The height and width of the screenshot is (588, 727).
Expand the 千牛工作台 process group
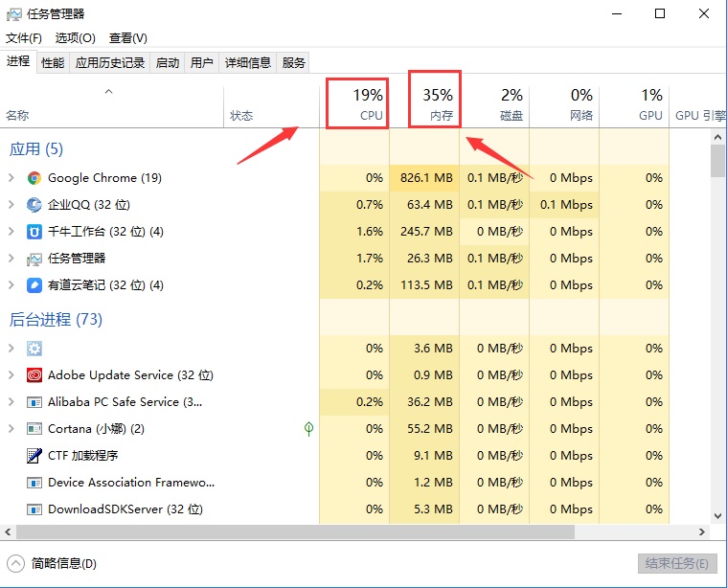click(x=11, y=232)
